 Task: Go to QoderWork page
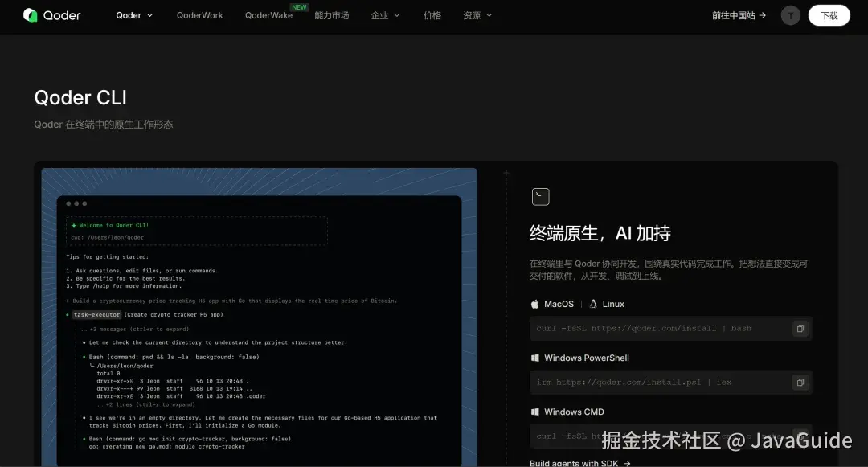click(200, 15)
